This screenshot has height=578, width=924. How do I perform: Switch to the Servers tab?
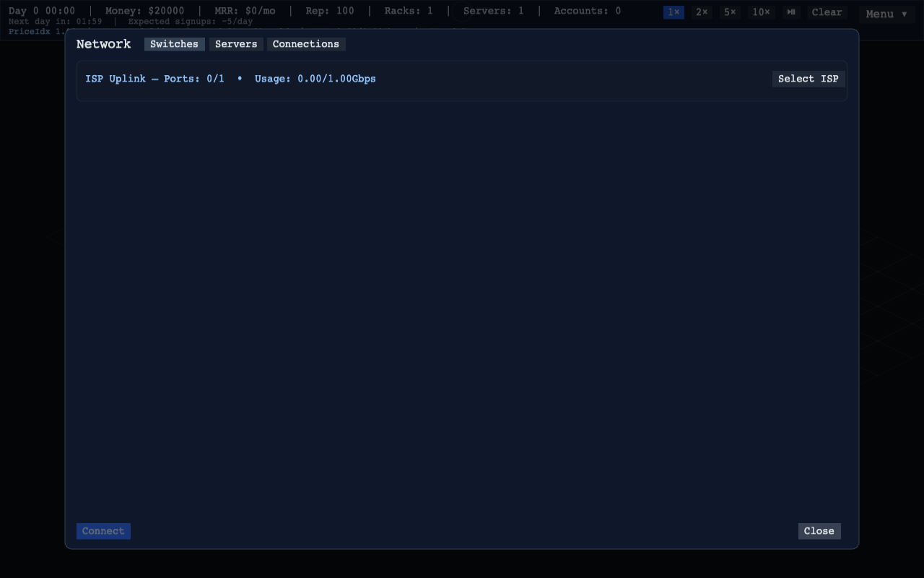click(236, 44)
